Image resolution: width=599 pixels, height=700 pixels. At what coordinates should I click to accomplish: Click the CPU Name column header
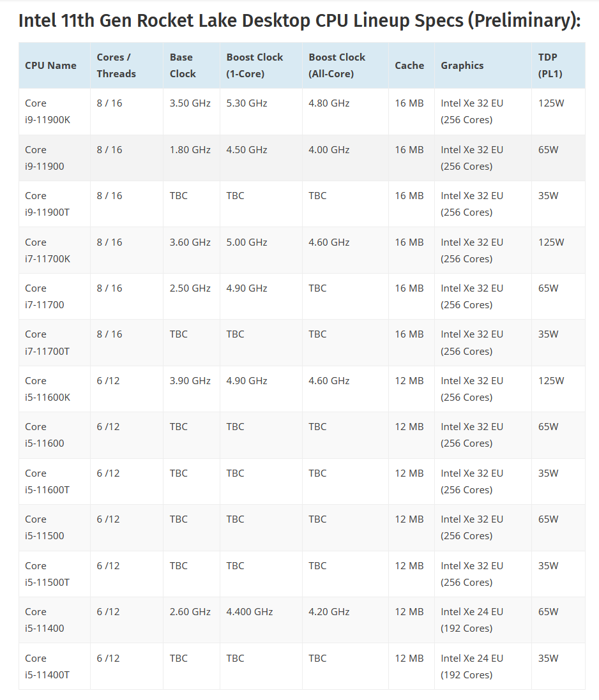50,65
